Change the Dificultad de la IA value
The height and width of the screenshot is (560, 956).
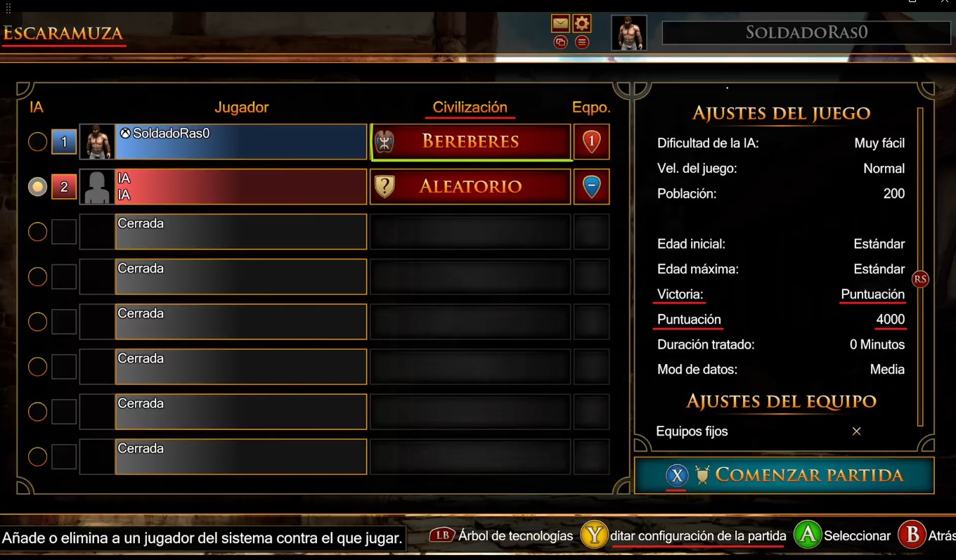tap(879, 143)
